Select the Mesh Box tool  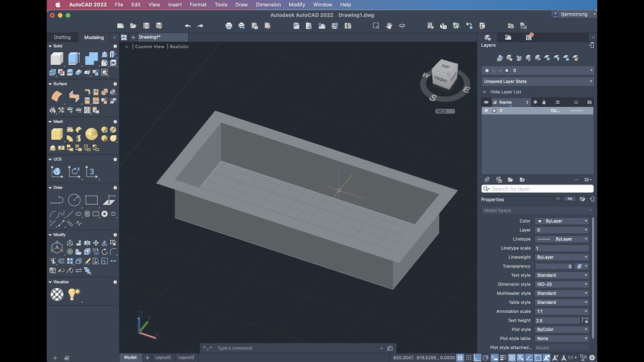[x=57, y=134]
